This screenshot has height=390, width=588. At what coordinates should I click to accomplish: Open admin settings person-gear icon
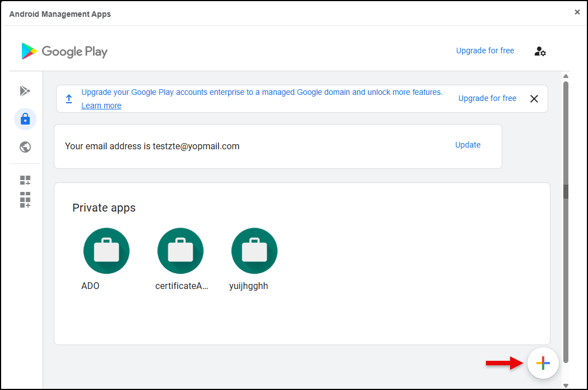pyautogui.click(x=540, y=51)
